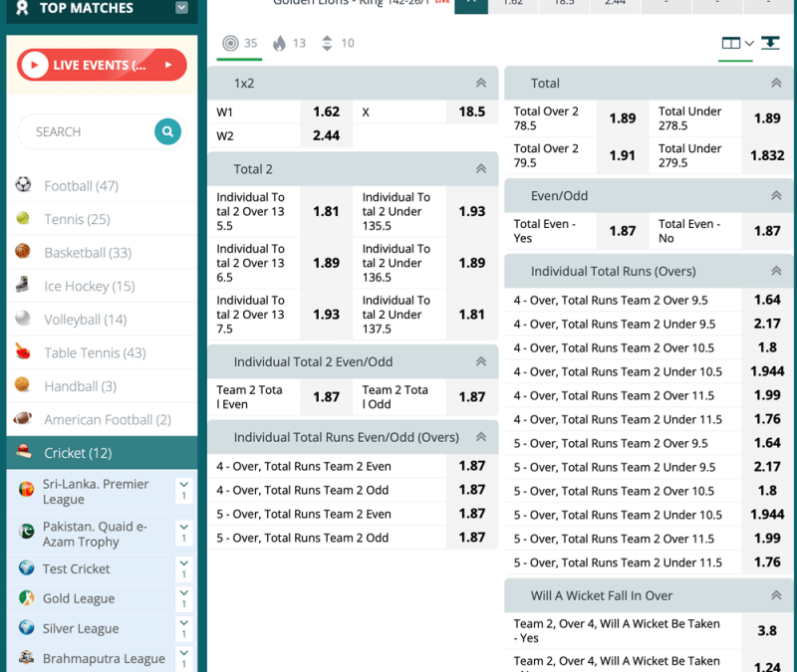Open Cricket (12) category

click(x=103, y=453)
